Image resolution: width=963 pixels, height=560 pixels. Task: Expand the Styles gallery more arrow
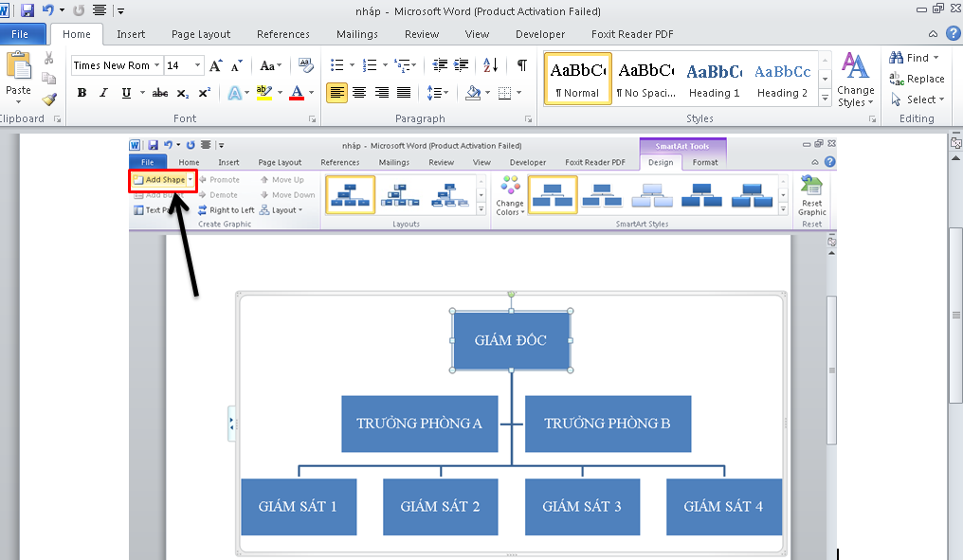click(x=825, y=99)
